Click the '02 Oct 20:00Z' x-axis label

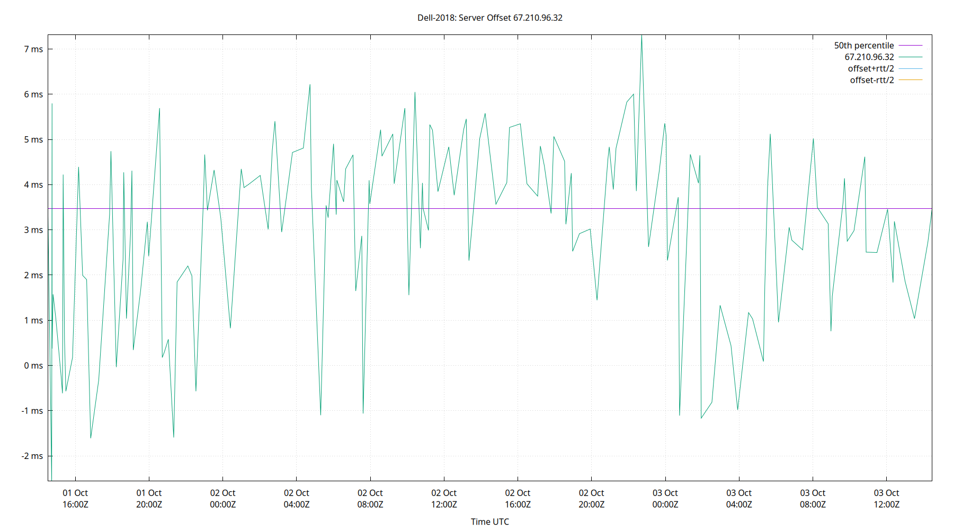(591, 499)
